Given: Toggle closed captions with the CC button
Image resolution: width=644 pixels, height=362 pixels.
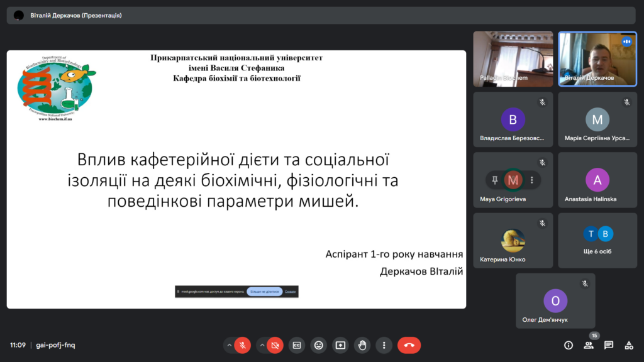Looking at the screenshot, I should (x=296, y=345).
